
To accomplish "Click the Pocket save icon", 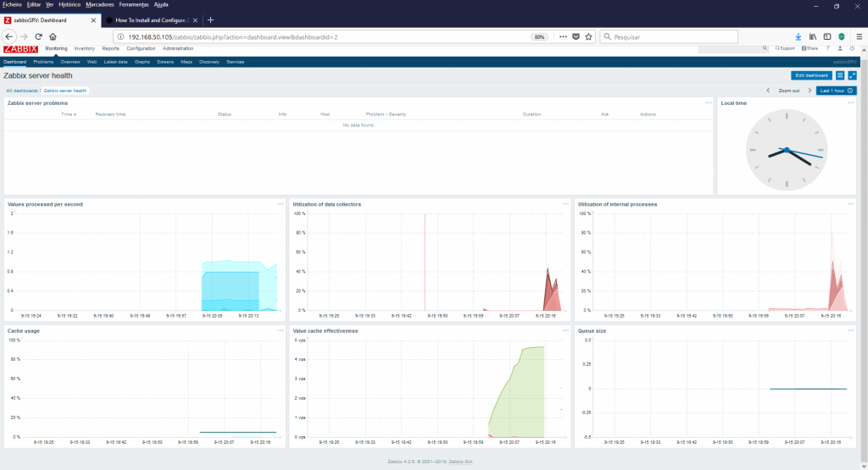I will click(576, 36).
